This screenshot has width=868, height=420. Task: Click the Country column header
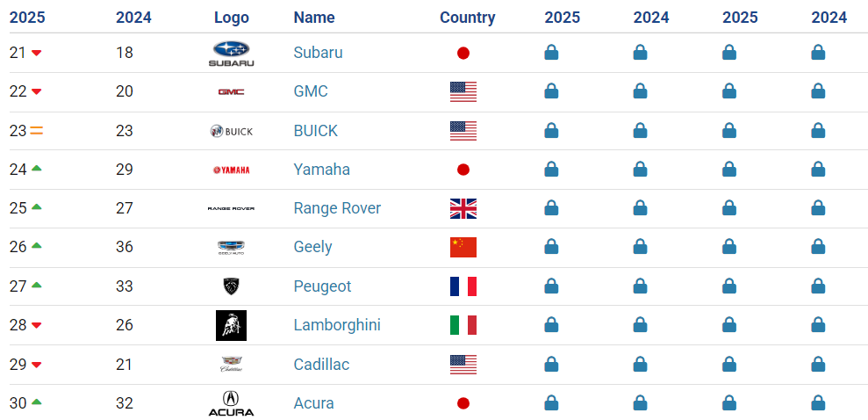pyautogui.click(x=467, y=18)
